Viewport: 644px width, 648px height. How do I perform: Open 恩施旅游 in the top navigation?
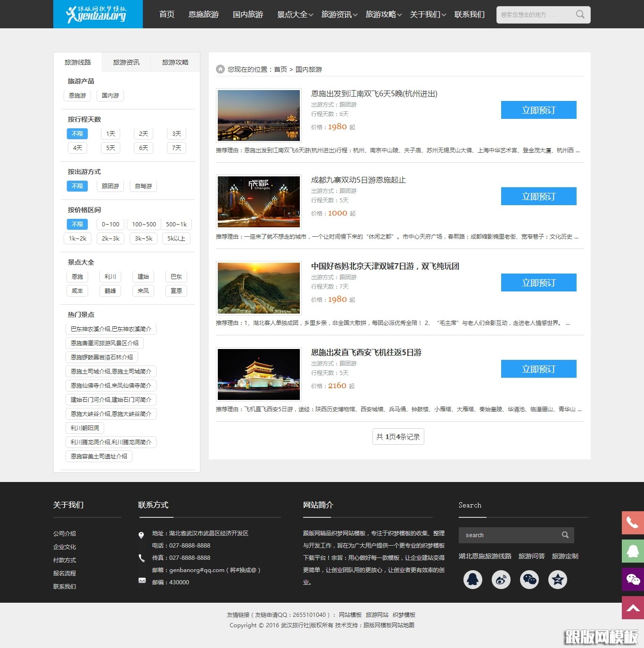coord(204,15)
